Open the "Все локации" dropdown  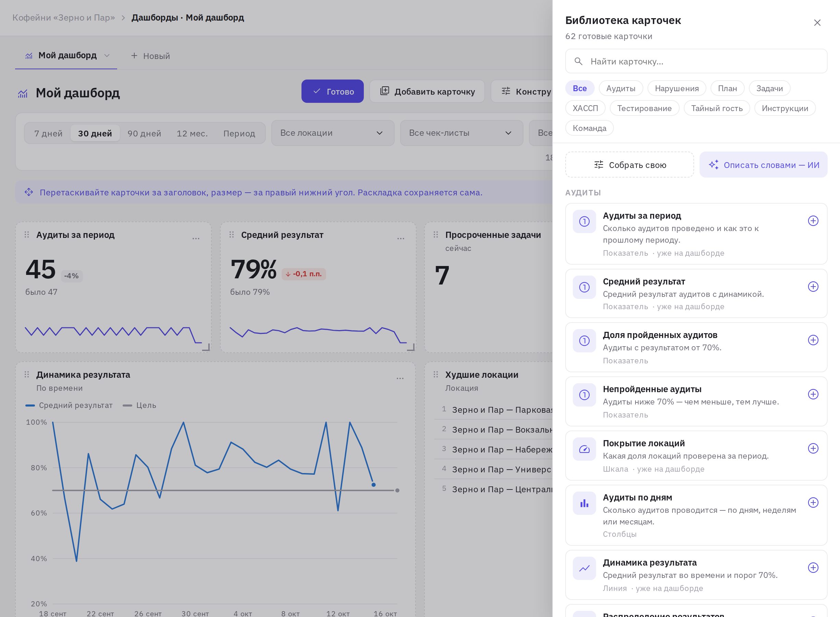[333, 133]
